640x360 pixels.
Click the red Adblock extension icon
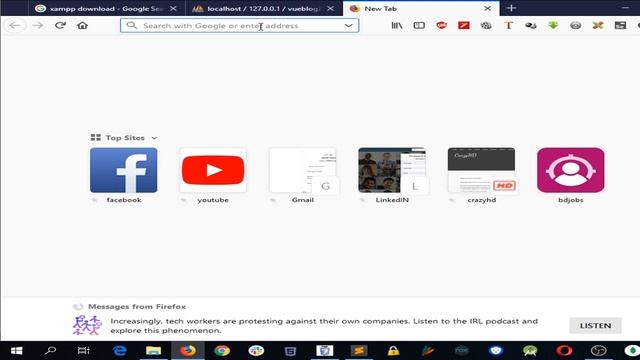441,25
